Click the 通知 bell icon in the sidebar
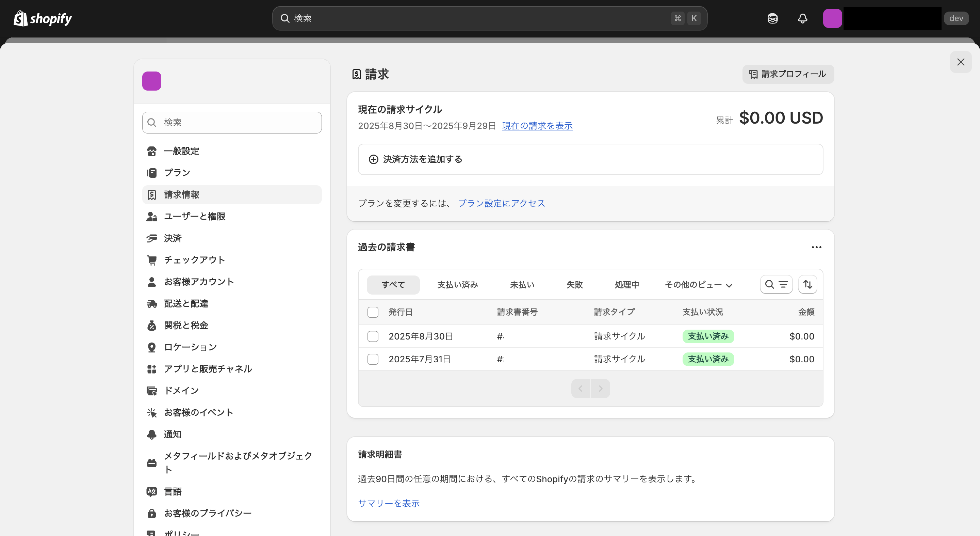The image size is (980, 536). point(151,435)
